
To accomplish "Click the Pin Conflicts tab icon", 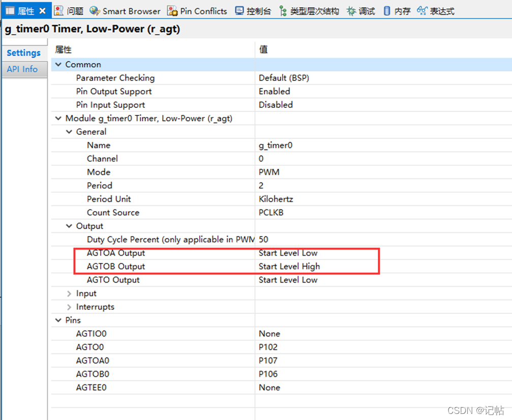I will [x=172, y=11].
